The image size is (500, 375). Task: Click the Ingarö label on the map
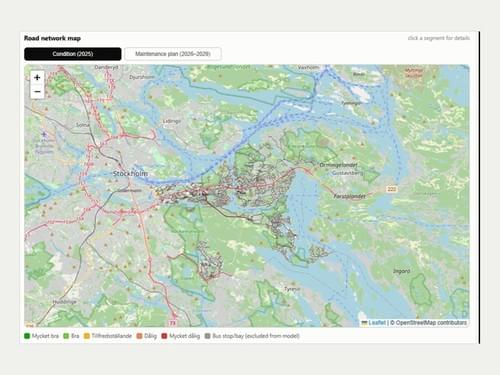click(x=401, y=271)
